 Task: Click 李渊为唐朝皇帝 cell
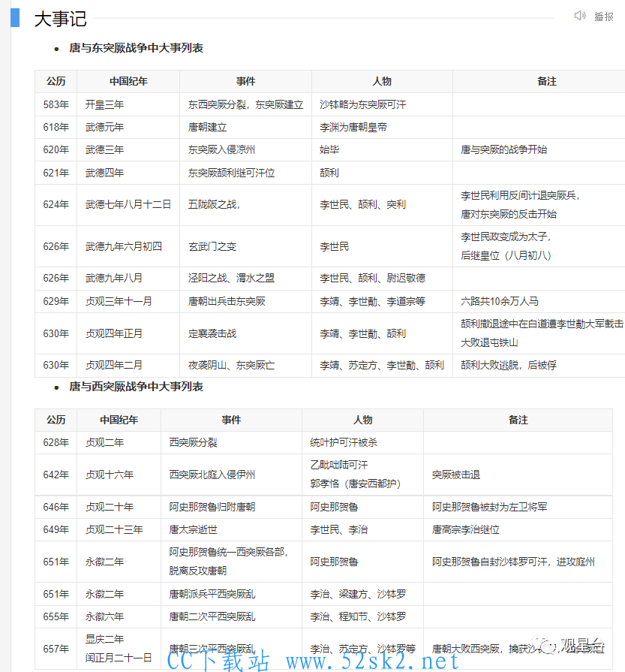[382, 128]
